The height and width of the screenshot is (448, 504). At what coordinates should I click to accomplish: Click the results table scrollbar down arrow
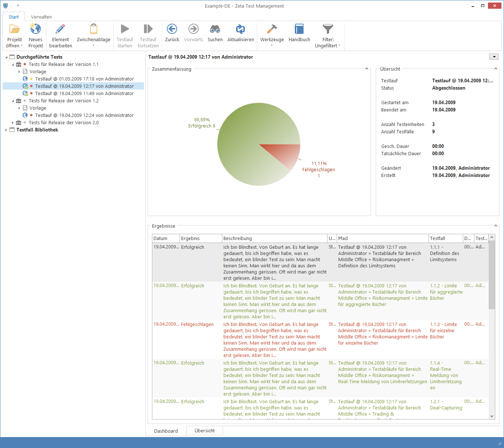pyautogui.click(x=492, y=416)
